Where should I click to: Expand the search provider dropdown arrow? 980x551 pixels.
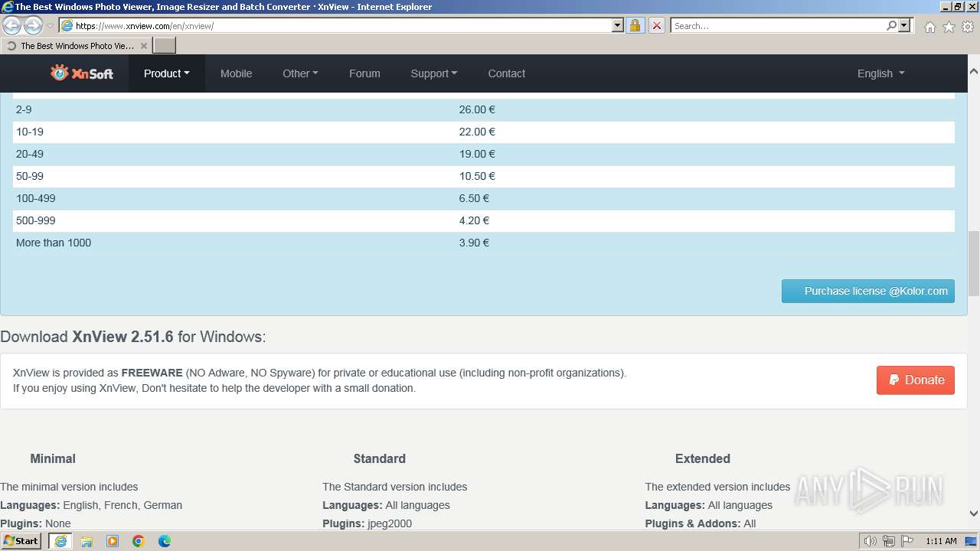[x=904, y=25]
